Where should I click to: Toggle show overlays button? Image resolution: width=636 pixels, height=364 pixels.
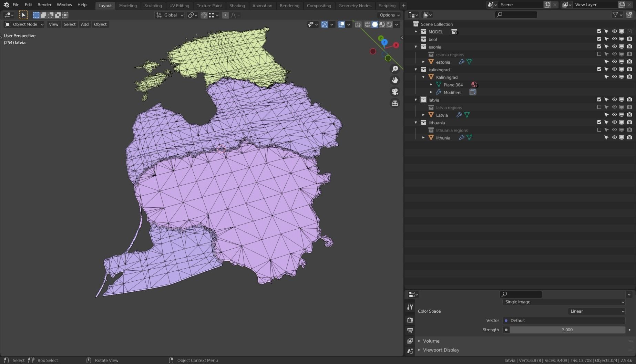point(341,24)
